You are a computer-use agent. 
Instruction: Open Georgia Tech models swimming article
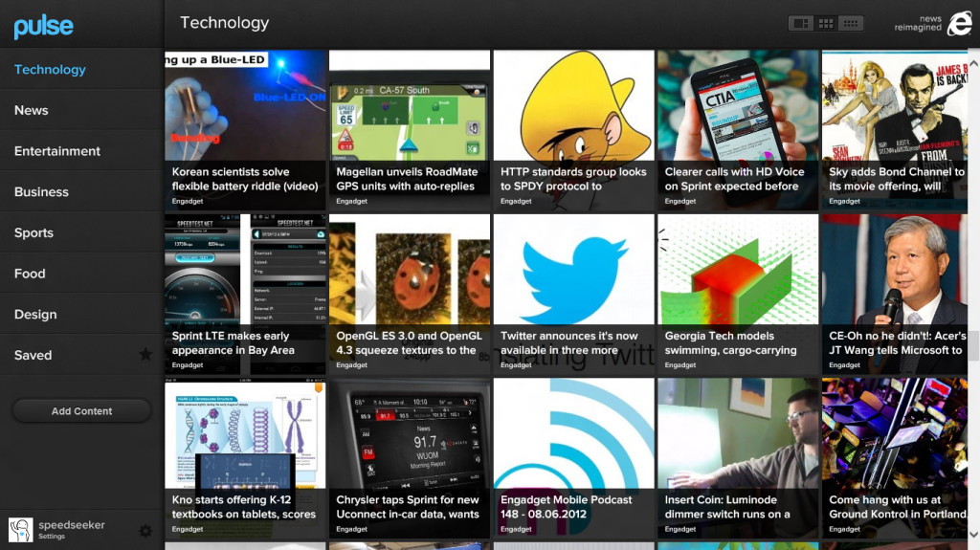738,295
